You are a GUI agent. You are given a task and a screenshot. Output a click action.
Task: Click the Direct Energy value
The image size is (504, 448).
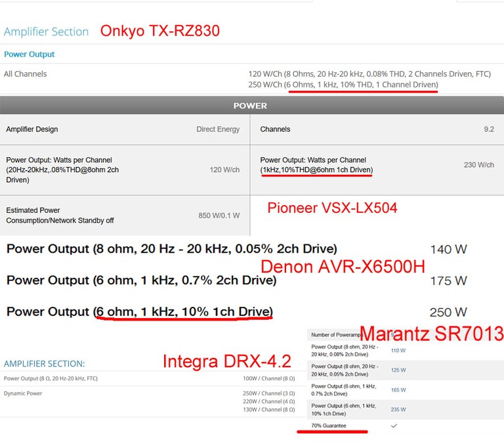[x=218, y=129]
